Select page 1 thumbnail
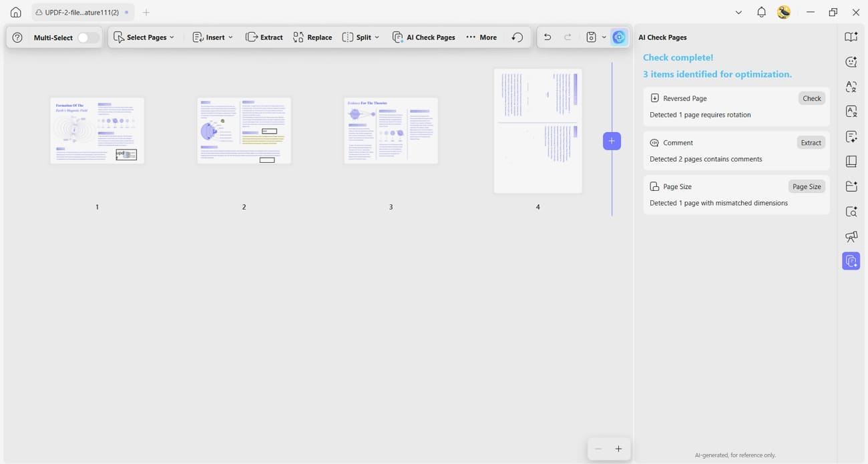Screen dimensions: 868x464 pos(97,130)
